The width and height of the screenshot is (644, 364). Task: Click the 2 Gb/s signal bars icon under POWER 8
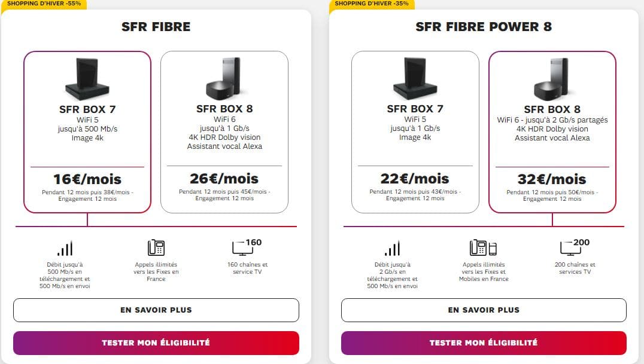392,246
